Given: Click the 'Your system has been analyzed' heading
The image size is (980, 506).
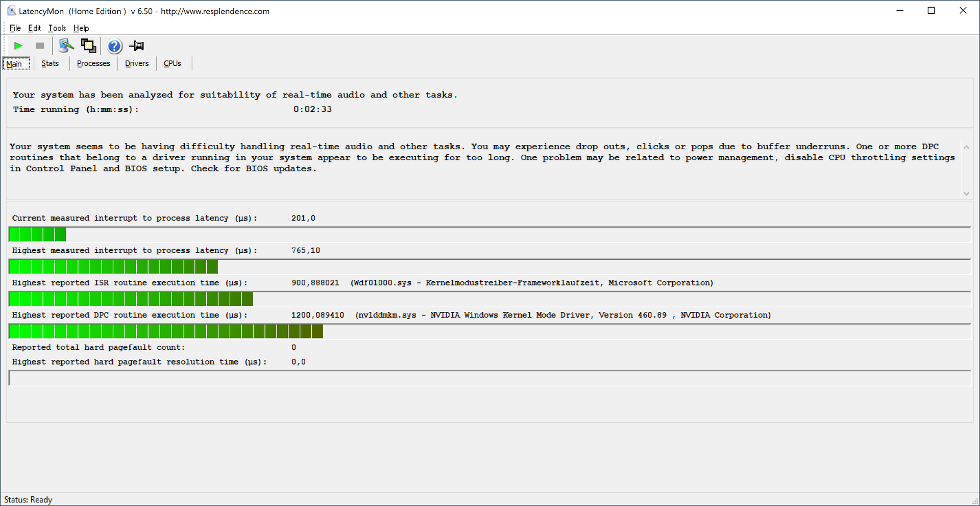Looking at the screenshot, I should pyautogui.click(x=235, y=95).
